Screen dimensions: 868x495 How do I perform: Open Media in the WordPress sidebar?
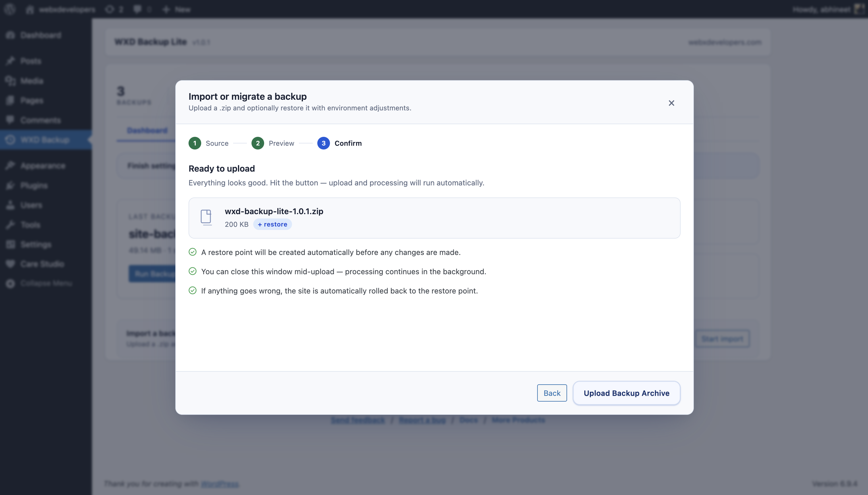point(45,80)
